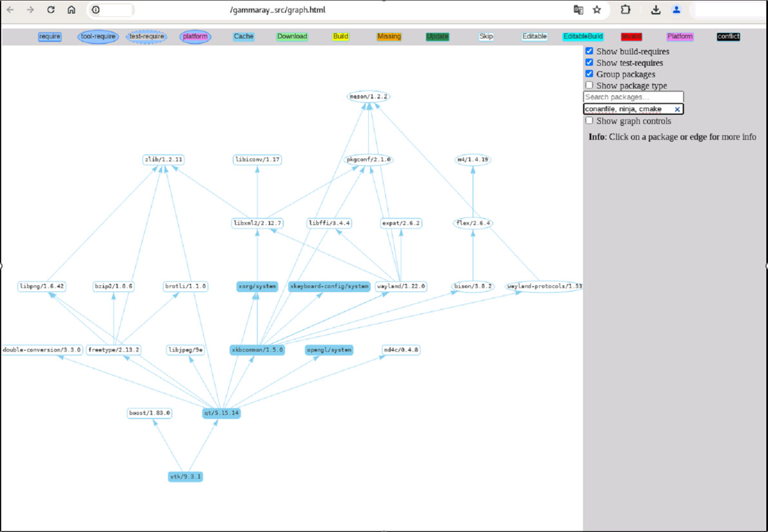The height and width of the screenshot is (532, 768).
Task: Open the user profile icon
Action: pos(676,10)
